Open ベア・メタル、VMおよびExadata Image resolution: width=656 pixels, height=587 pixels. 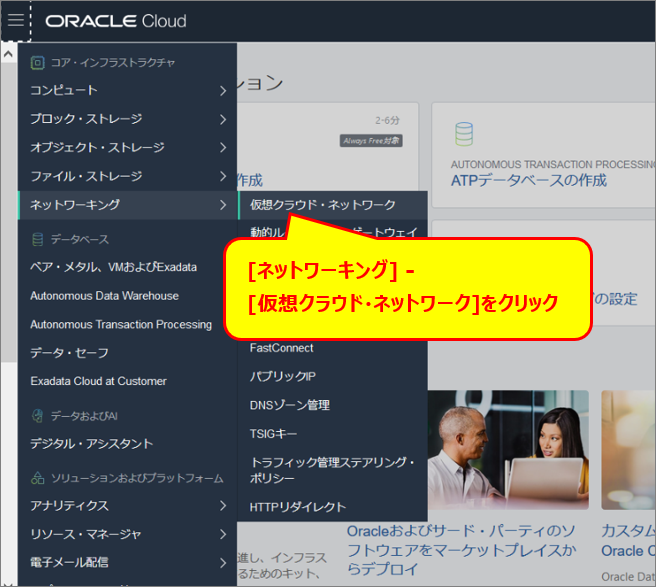tap(113, 267)
